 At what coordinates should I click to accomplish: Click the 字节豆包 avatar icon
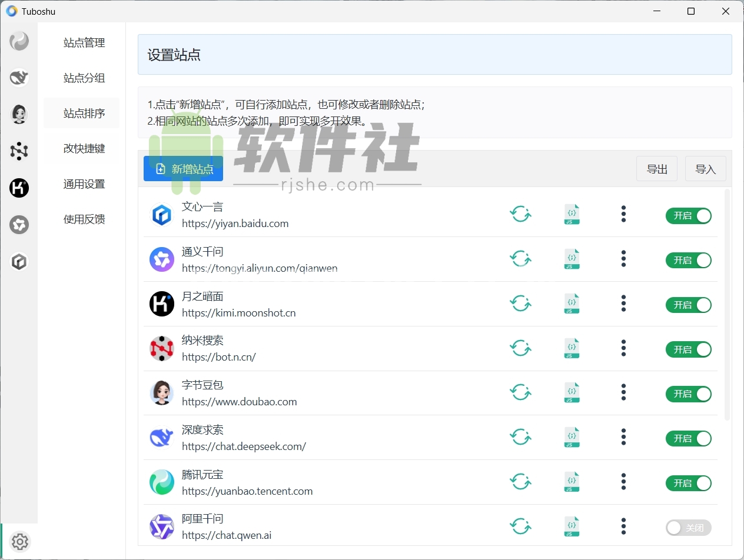pos(162,393)
